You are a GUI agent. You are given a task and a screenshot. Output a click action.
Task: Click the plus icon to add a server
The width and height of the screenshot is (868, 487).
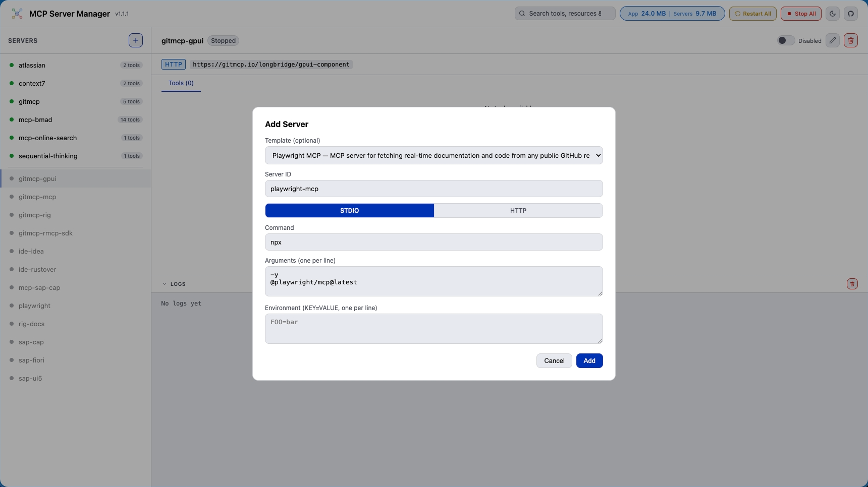click(135, 40)
